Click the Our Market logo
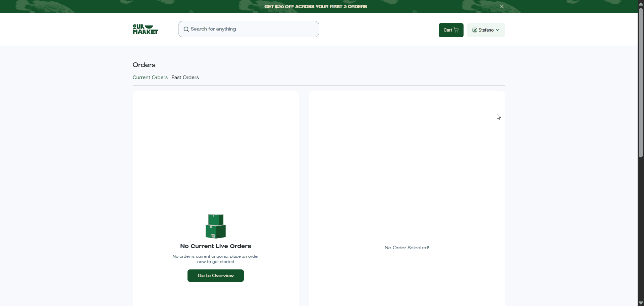644x306 pixels. 145,30
